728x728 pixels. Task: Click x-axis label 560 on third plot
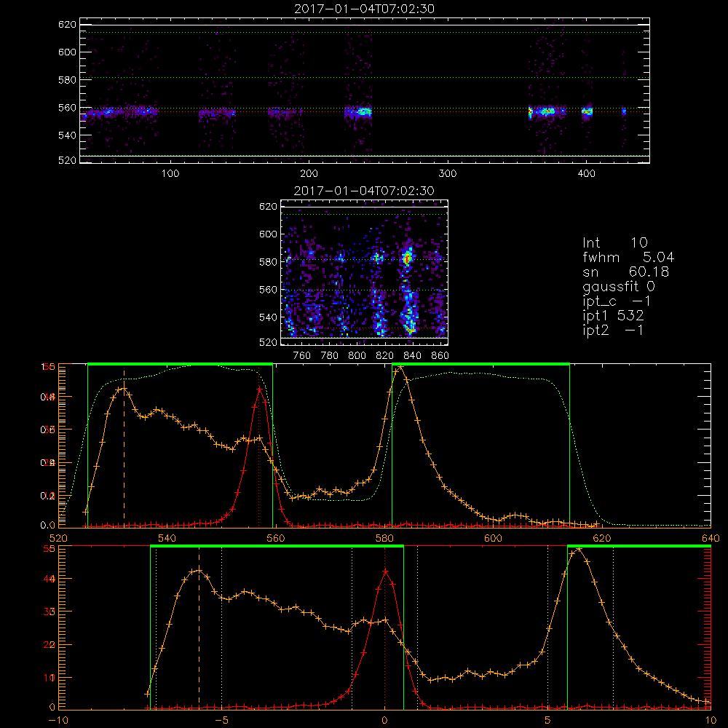(276, 538)
